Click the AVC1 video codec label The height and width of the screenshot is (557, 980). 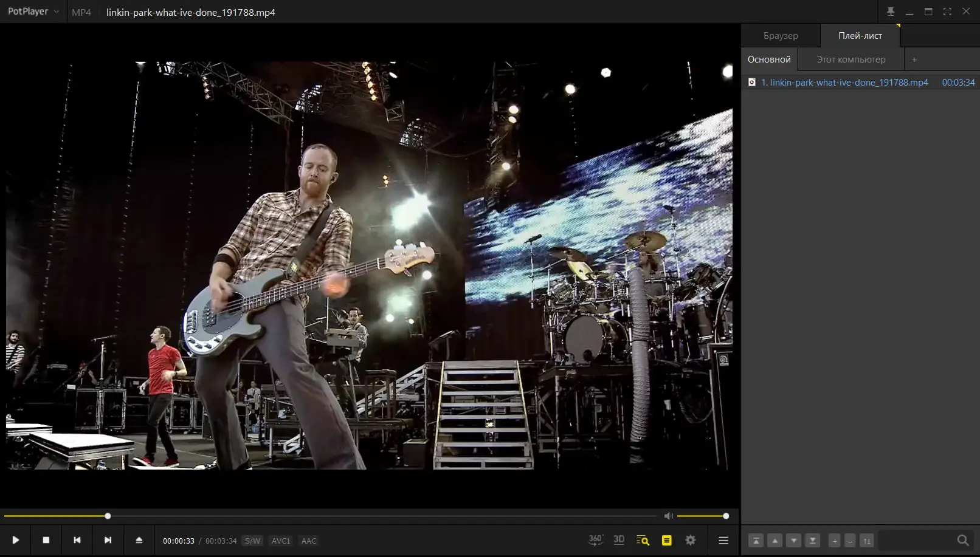pyautogui.click(x=281, y=541)
